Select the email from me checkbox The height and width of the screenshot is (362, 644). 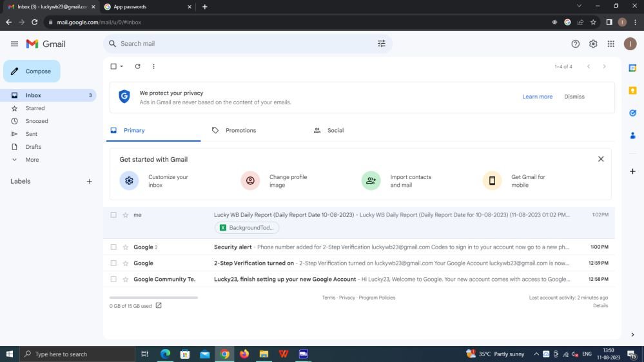click(113, 214)
